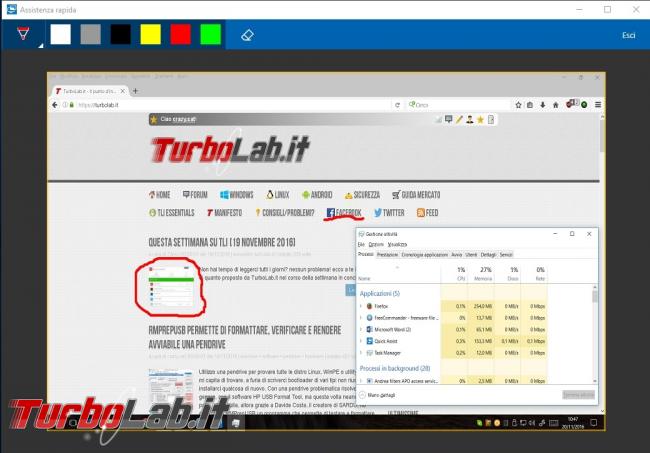Click the Firefox home icon

pos(555,105)
